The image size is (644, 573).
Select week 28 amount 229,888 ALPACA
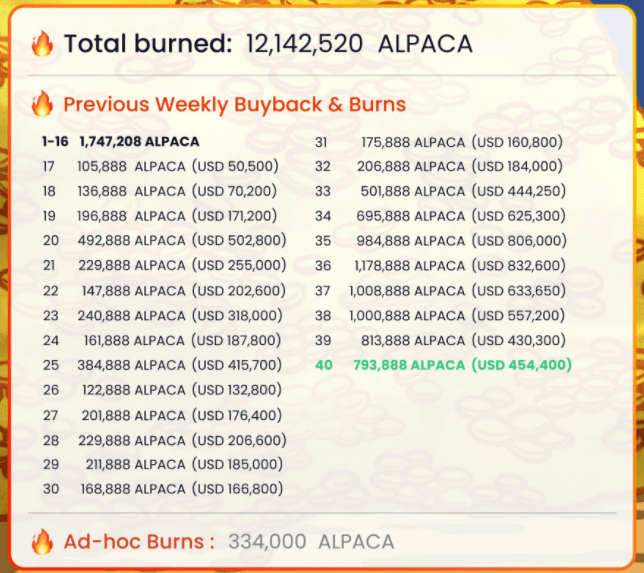[x=131, y=441]
